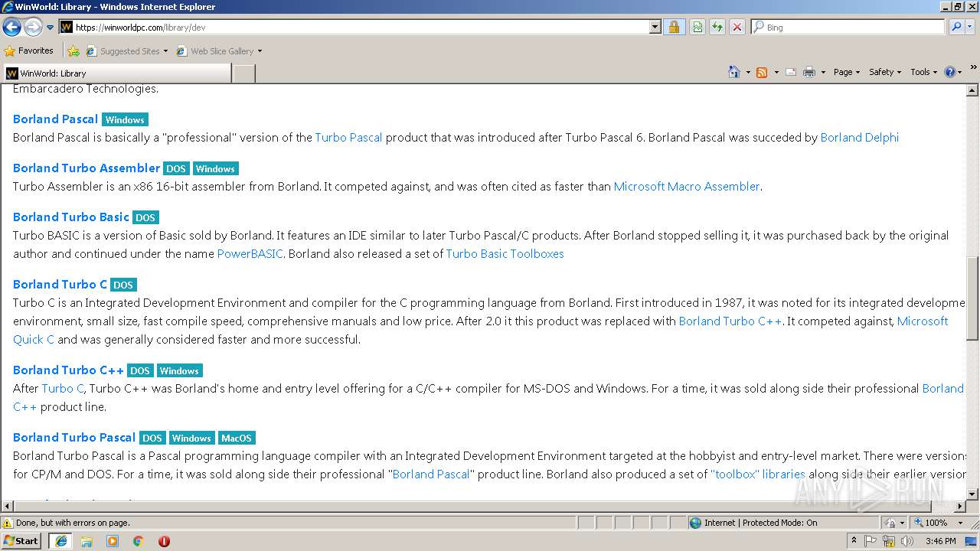The width and height of the screenshot is (980, 551).
Task: Expand the Print dropdown arrow
Action: [823, 72]
